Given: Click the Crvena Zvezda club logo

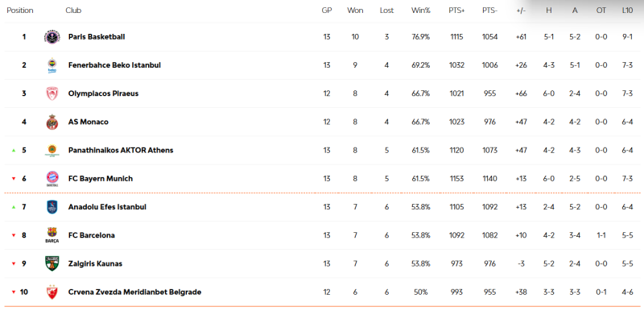Looking at the screenshot, I should click(x=52, y=292).
